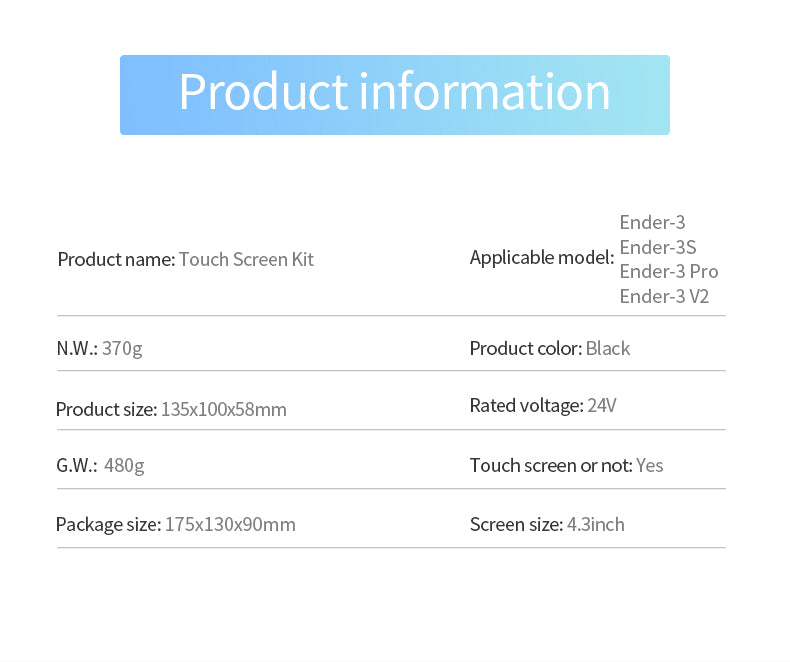790x662 pixels.
Task: Click the Yes touch screen value
Action: (649, 466)
